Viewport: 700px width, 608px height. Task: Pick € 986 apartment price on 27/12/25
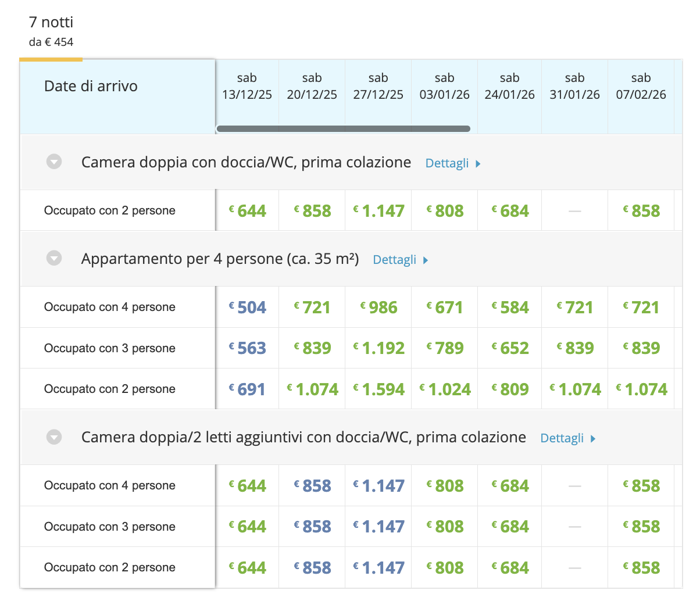[x=378, y=307]
